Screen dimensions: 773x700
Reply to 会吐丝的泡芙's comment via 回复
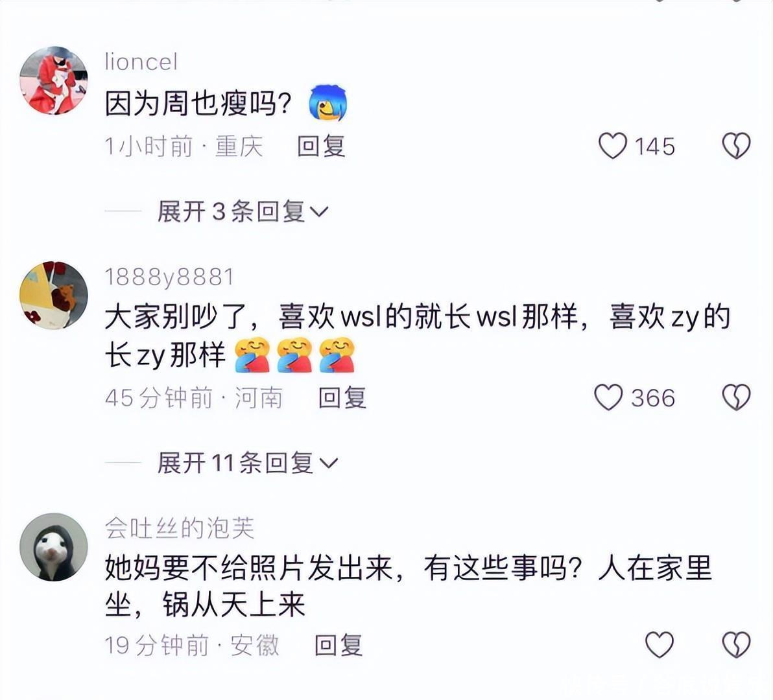click(339, 645)
